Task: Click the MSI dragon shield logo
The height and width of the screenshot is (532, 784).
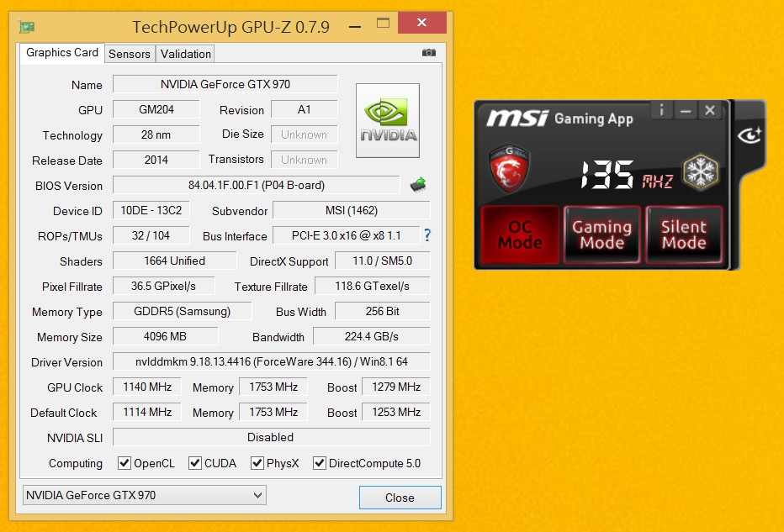Action: 508,169
